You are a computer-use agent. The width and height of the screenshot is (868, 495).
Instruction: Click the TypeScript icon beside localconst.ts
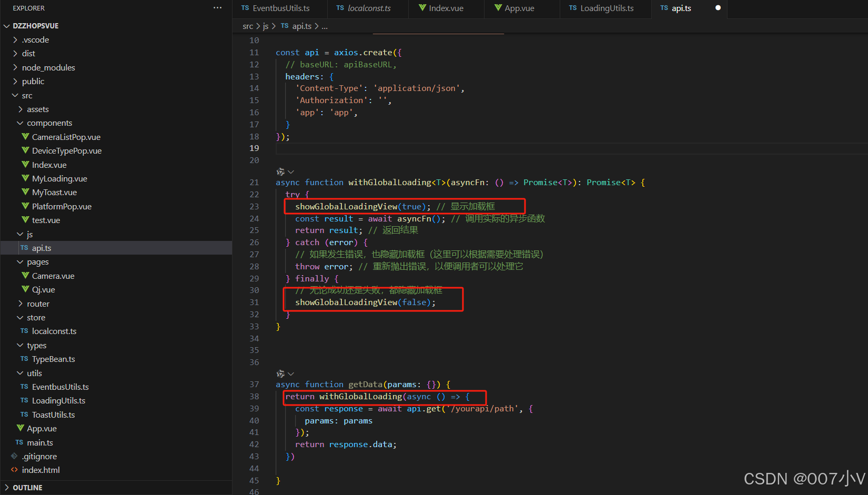click(24, 331)
